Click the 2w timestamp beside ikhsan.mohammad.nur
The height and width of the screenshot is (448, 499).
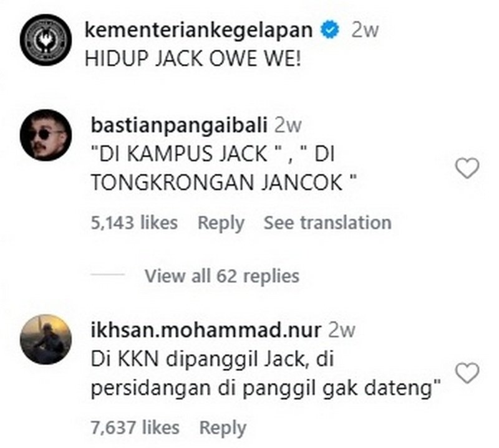(341, 330)
